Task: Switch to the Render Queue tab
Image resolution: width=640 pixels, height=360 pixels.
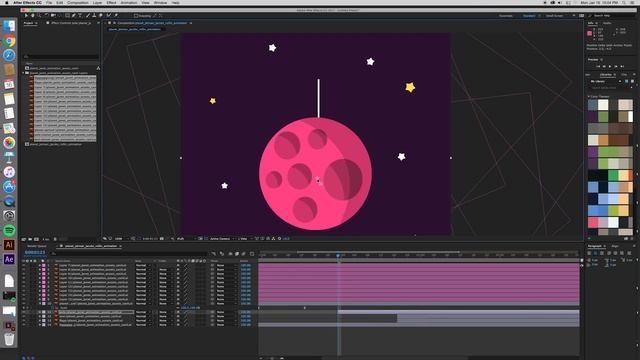Action: [x=37, y=246]
